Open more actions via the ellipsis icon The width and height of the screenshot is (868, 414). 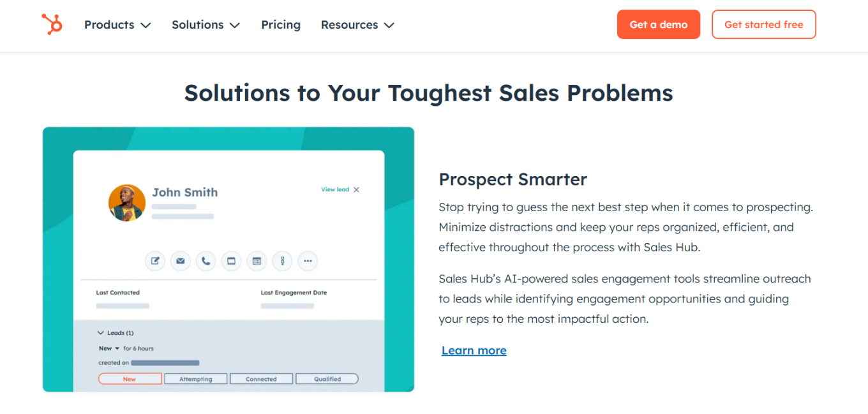coord(308,261)
